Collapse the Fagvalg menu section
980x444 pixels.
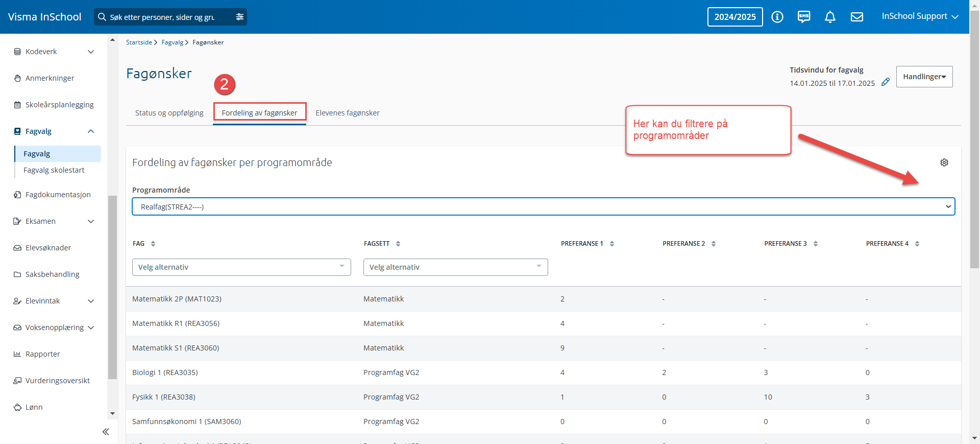coord(91,131)
